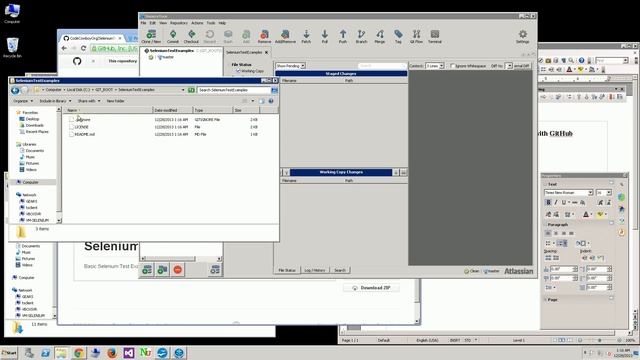The width and height of the screenshot is (640, 360).
Task: Switch to the Log / History tab
Action: point(315,270)
